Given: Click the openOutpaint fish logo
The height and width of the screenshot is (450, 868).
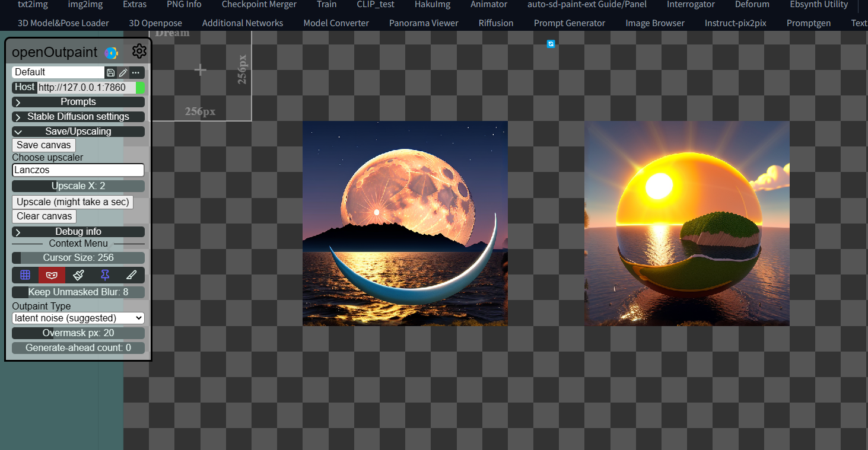Looking at the screenshot, I should tap(112, 53).
